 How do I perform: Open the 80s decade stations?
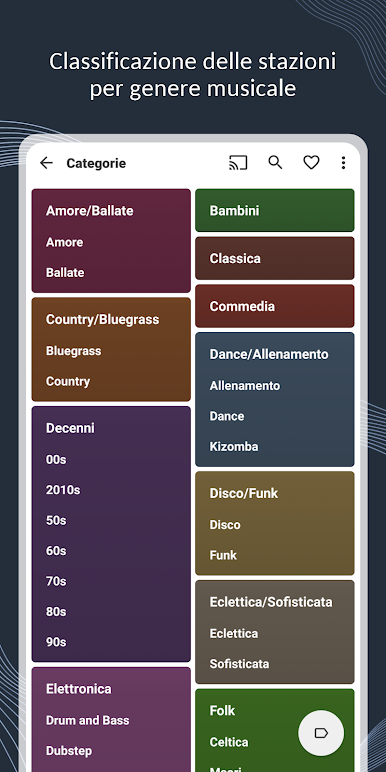[56, 611]
